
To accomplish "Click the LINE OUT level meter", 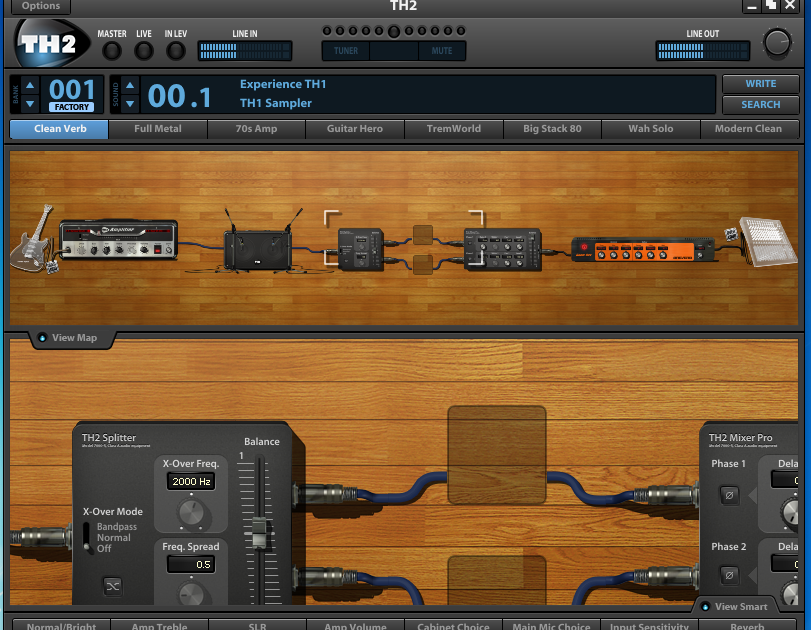I will coord(702,51).
